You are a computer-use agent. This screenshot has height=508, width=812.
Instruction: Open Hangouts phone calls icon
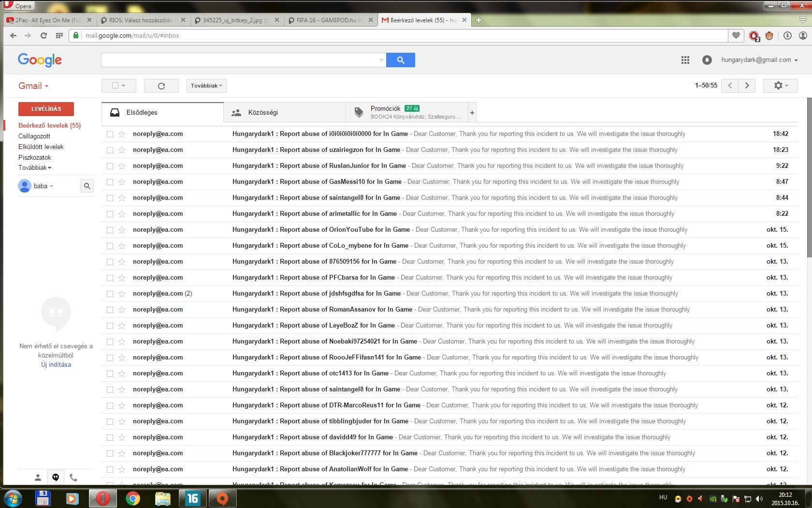pos(73,478)
